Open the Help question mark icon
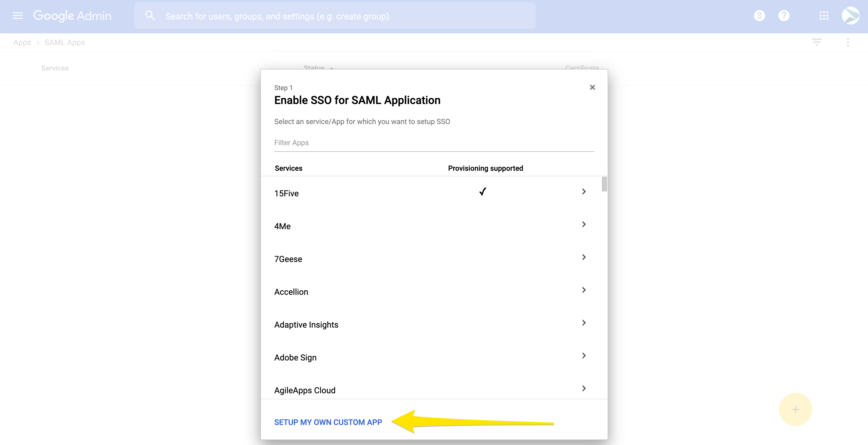Image resolution: width=868 pixels, height=445 pixels. [x=784, y=16]
